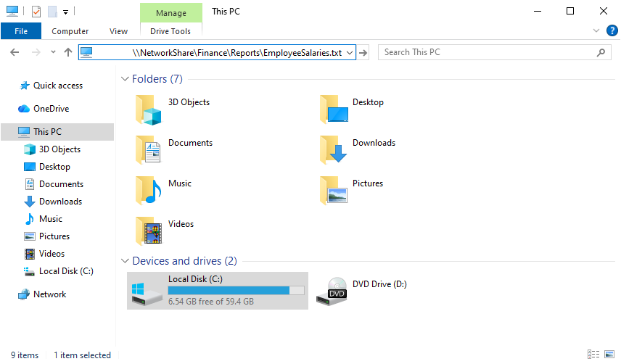The height and width of the screenshot is (364, 621).
Task: Select the Desktop folder icon
Action: pyautogui.click(x=334, y=110)
